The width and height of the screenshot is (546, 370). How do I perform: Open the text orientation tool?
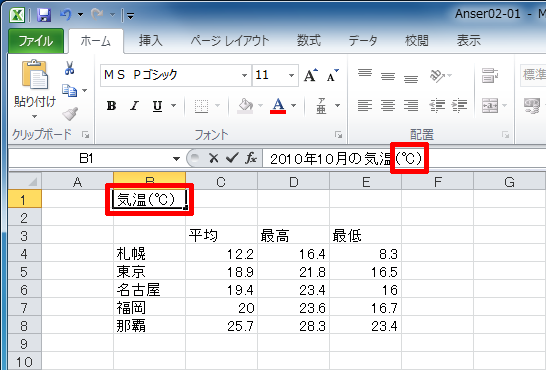[x=438, y=75]
